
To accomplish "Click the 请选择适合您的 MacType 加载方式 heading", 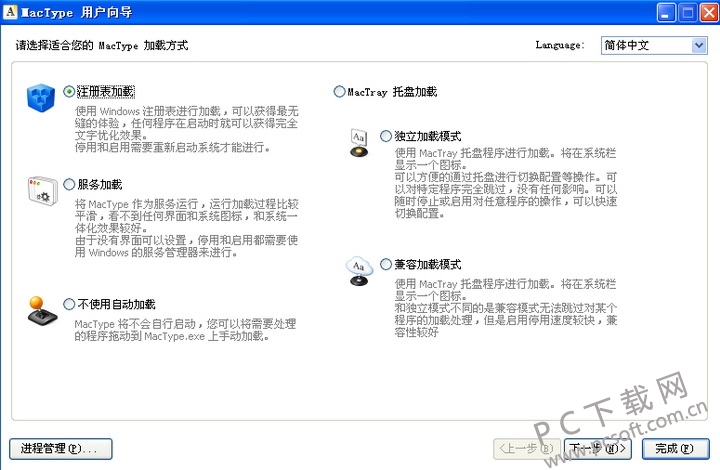I will pos(102,45).
